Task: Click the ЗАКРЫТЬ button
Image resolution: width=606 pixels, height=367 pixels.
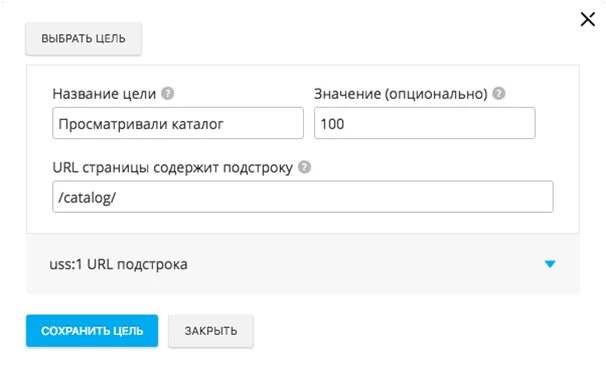Action: (211, 331)
